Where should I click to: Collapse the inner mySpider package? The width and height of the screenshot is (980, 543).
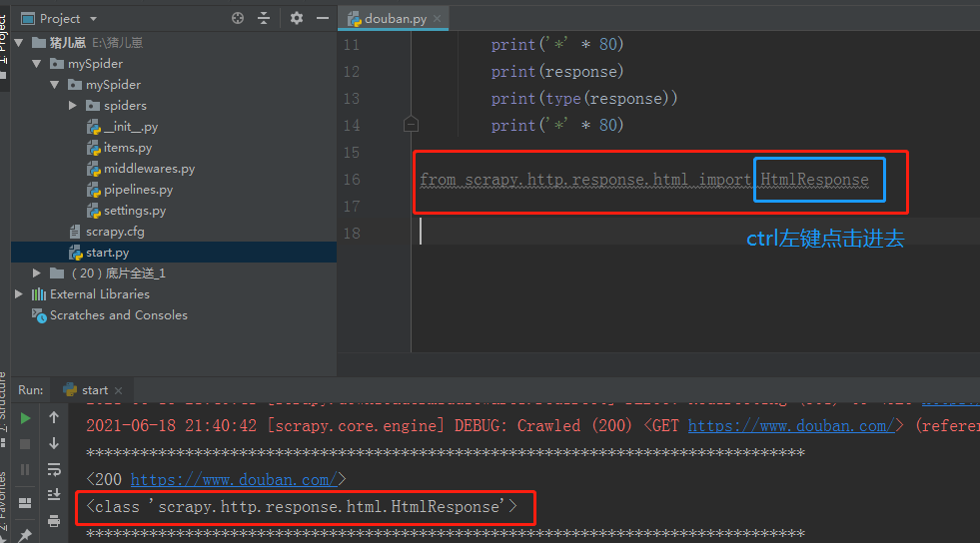click(x=54, y=84)
